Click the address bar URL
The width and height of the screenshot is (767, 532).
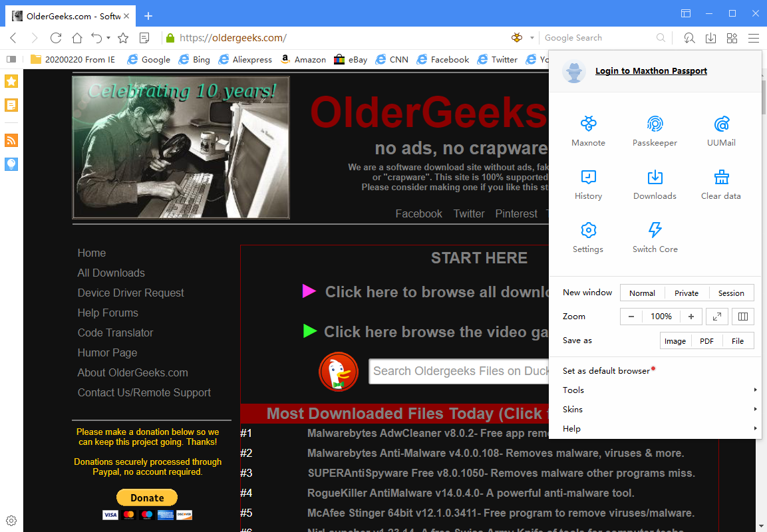click(x=233, y=38)
